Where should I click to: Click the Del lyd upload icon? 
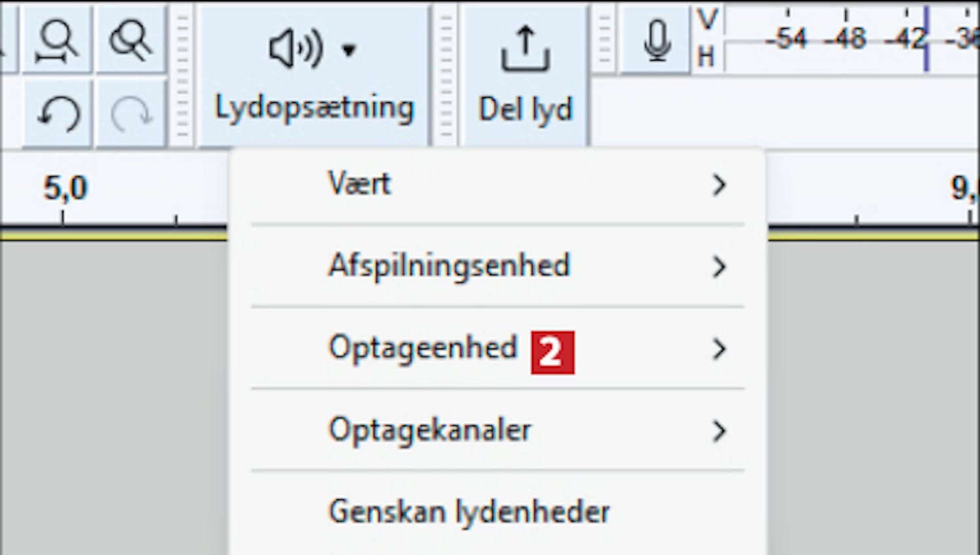click(525, 48)
